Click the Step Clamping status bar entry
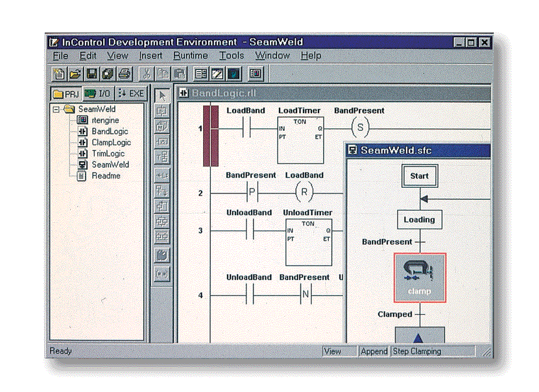 pos(433,351)
